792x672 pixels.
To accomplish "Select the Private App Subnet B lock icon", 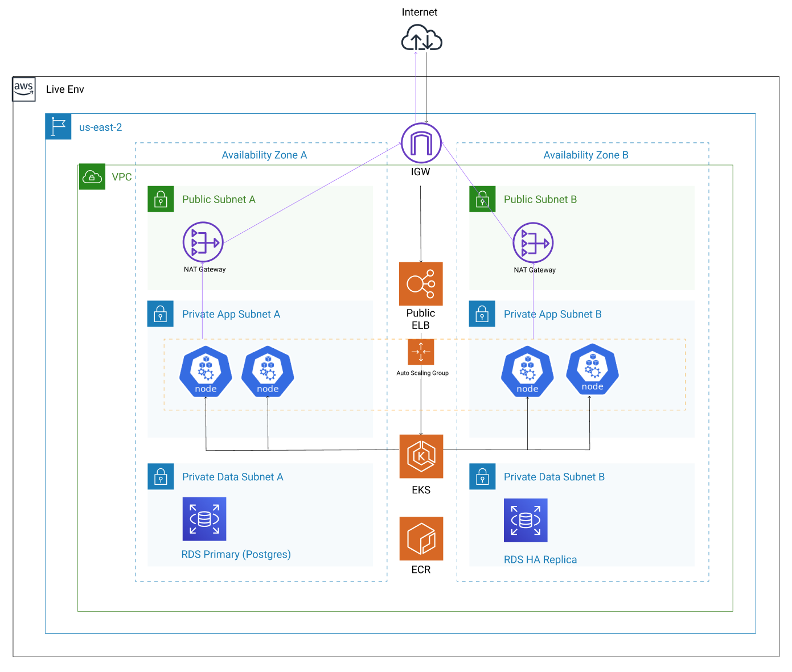I will 482,314.
